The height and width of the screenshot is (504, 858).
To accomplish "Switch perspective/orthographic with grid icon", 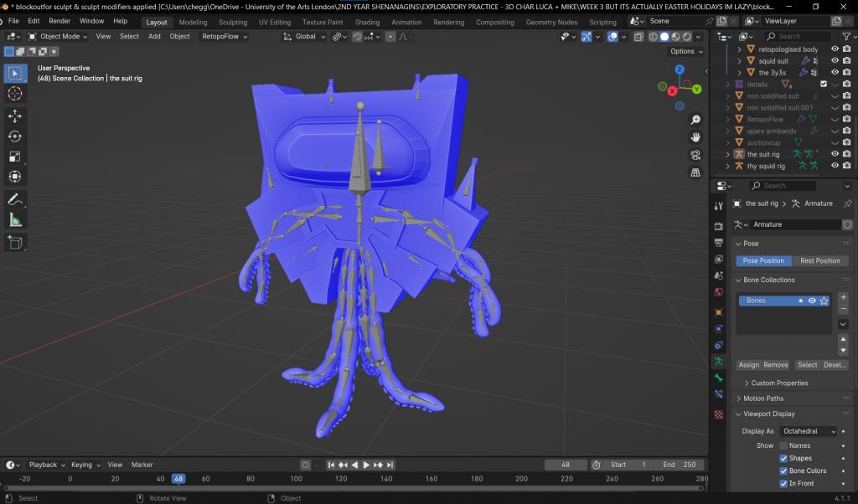I will (x=695, y=172).
